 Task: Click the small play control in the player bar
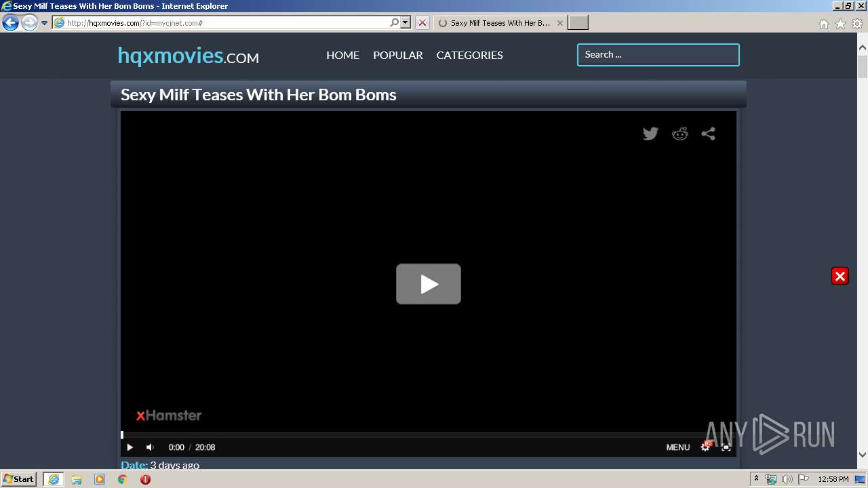(x=130, y=447)
